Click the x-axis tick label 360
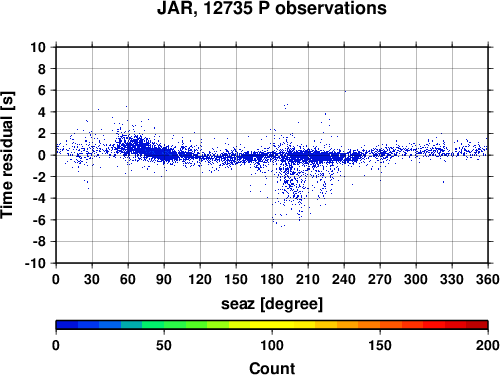This screenshot has width=500, height=375. coord(488,279)
